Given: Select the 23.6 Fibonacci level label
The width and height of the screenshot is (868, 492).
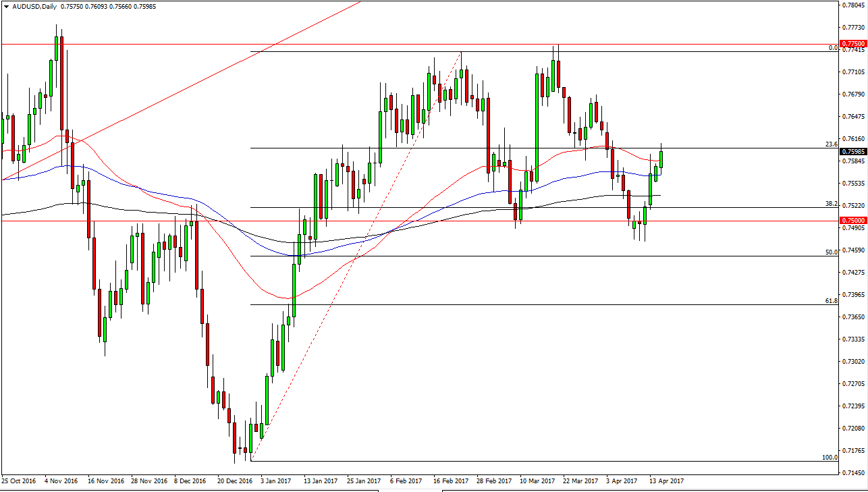Looking at the screenshot, I should pos(831,144).
